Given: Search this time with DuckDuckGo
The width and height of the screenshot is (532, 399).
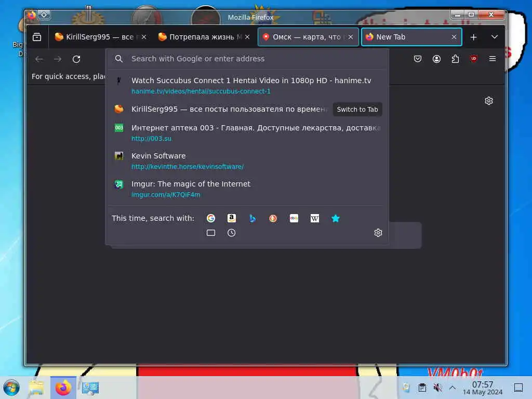Looking at the screenshot, I should [273, 218].
